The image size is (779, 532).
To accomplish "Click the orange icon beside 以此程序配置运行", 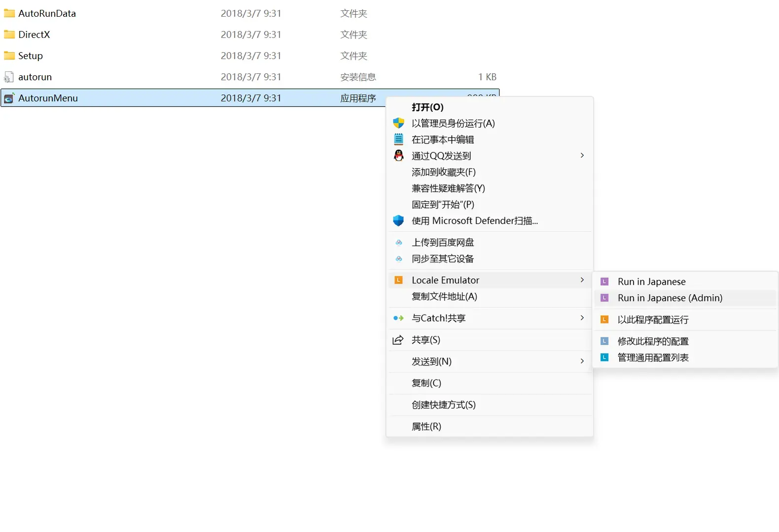I will pyautogui.click(x=604, y=320).
